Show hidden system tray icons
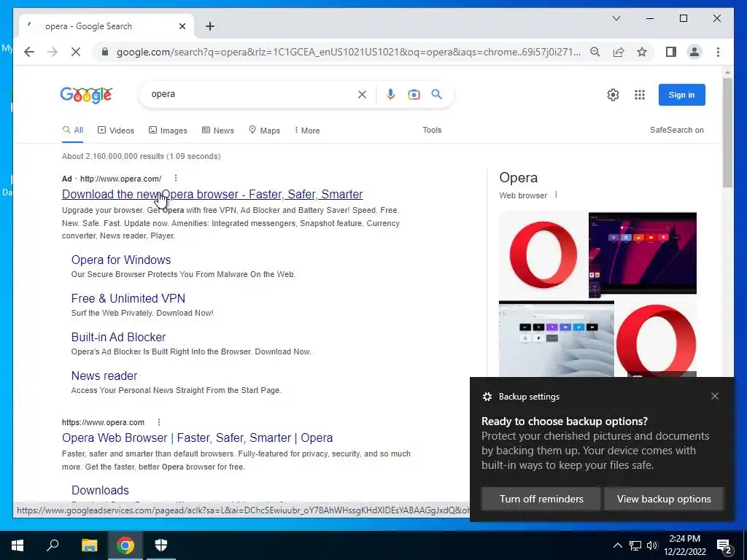The width and height of the screenshot is (747, 560). tap(617, 545)
